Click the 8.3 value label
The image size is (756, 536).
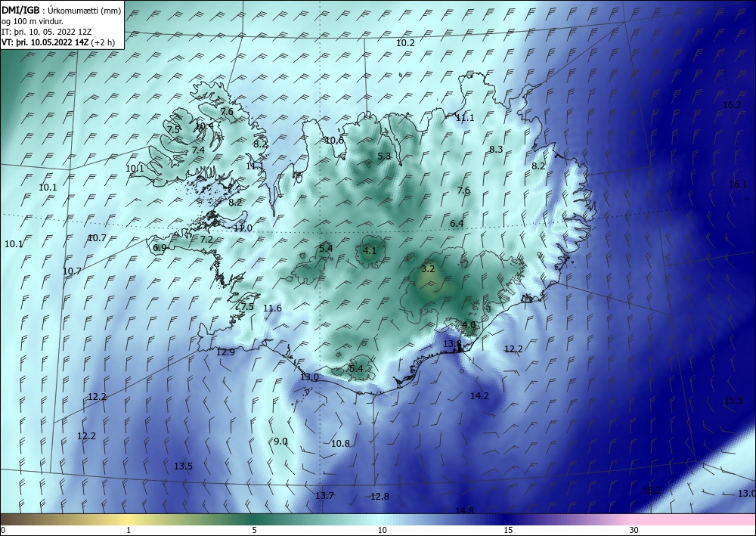click(x=496, y=150)
